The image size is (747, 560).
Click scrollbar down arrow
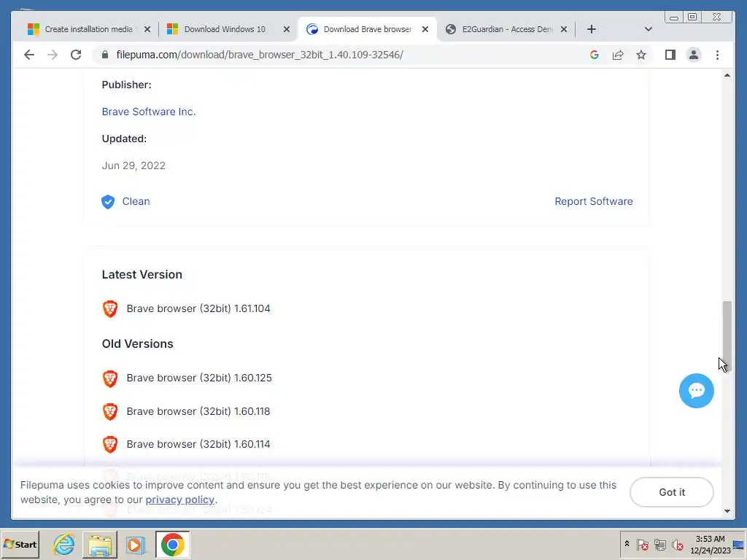727,511
